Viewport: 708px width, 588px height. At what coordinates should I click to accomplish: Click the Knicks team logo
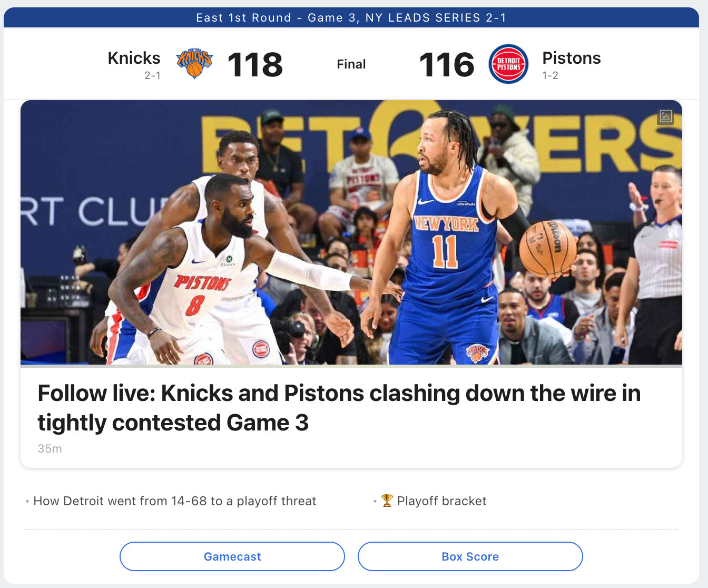[194, 64]
